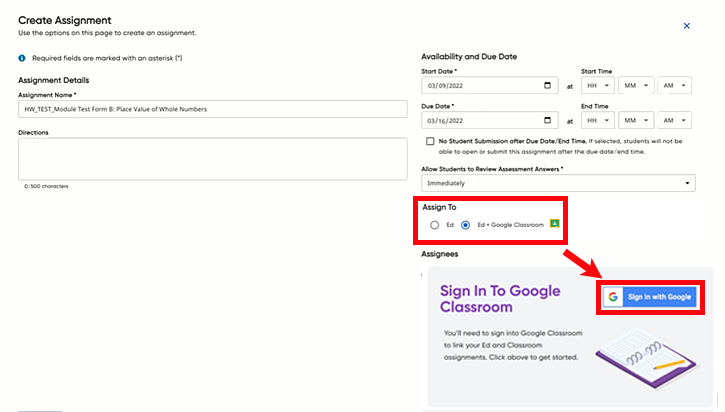Click the Availability and Due Date heading

pyautogui.click(x=469, y=56)
